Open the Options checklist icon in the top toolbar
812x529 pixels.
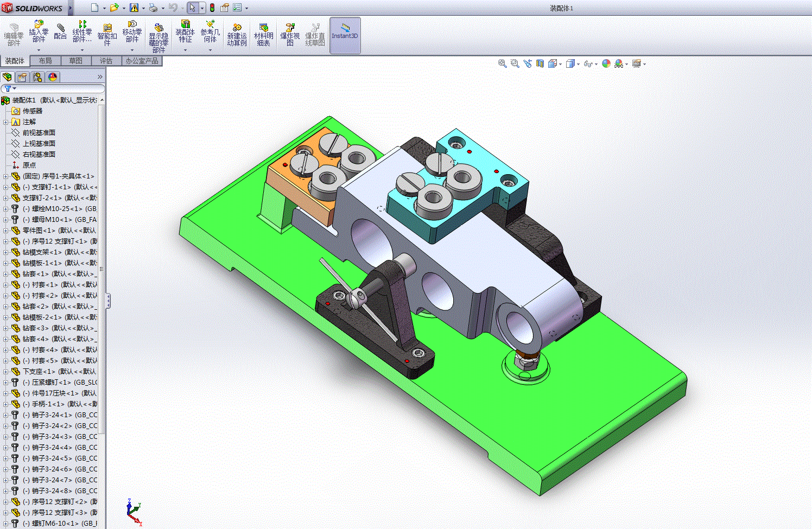(x=237, y=8)
